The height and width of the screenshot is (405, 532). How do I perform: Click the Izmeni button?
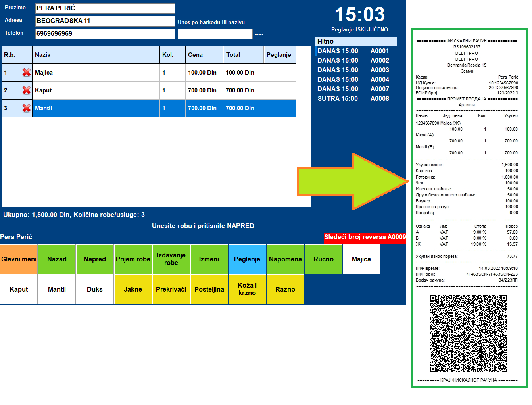click(209, 259)
